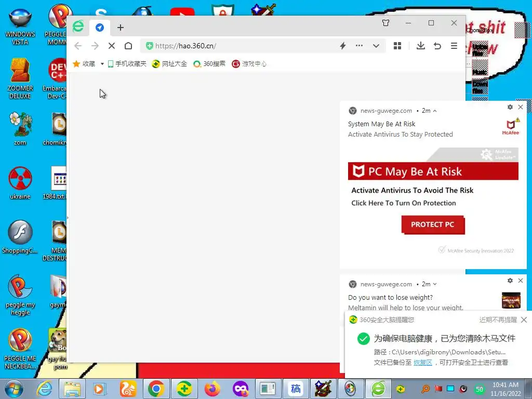Screen dimensions: 532x399
Task: Open the media player taskbar icon
Action: [100, 389]
